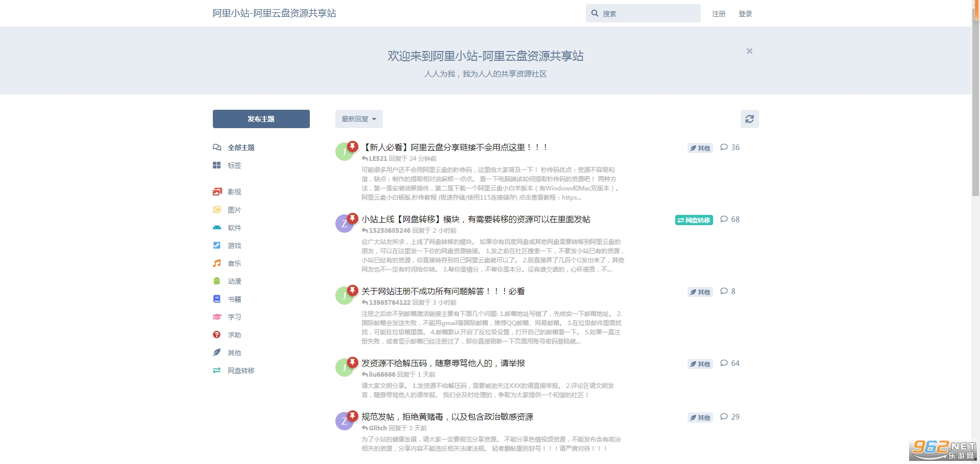This screenshot has height=464, width=980.
Task: Open the 【新人必看】阿里云盘分享链接 thread title
Action: [x=455, y=148]
